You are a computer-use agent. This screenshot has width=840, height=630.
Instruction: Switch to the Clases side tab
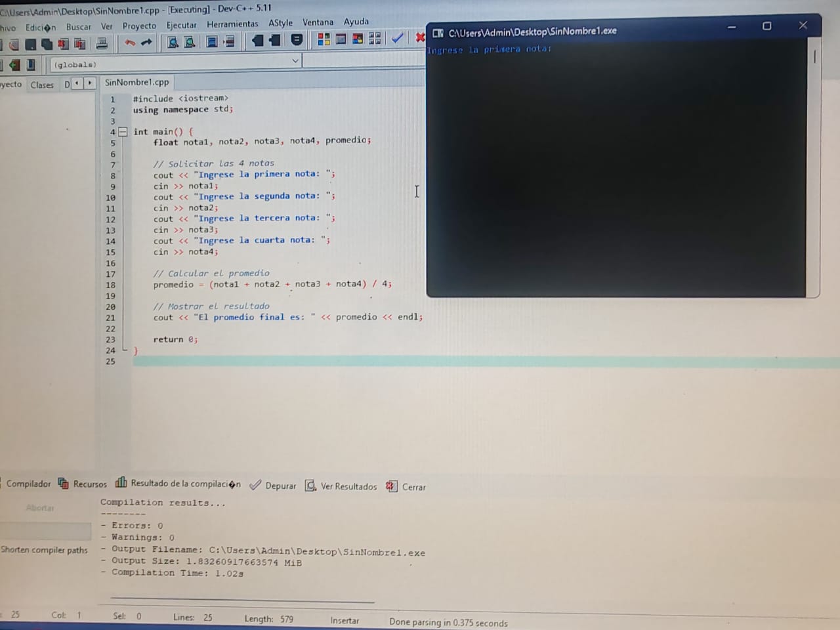click(42, 85)
